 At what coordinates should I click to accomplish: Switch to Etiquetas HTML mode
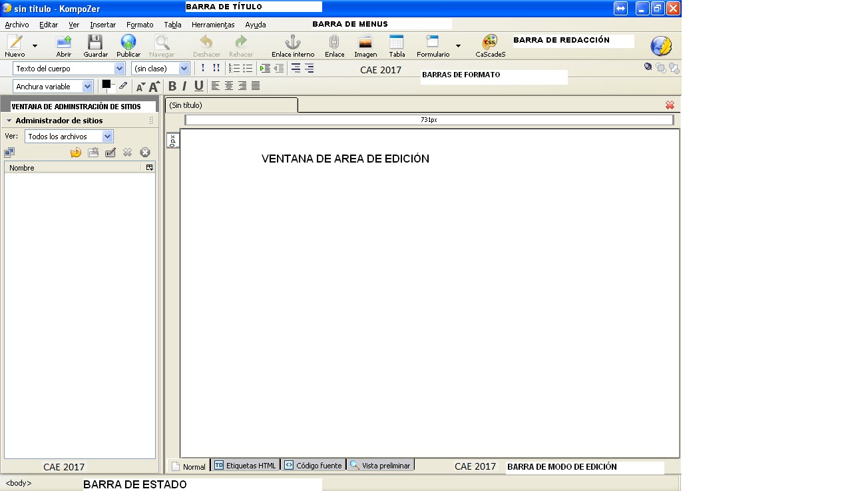tap(245, 465)
